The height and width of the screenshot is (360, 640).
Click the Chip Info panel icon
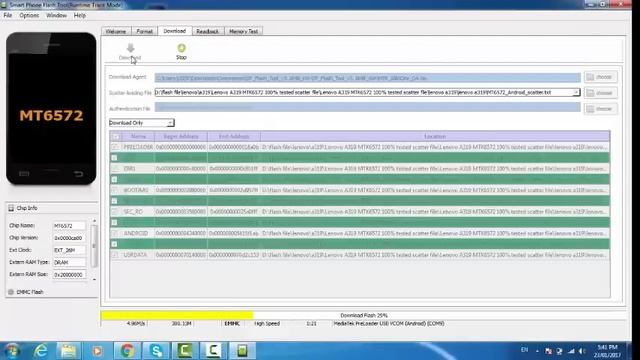point(11,208)
